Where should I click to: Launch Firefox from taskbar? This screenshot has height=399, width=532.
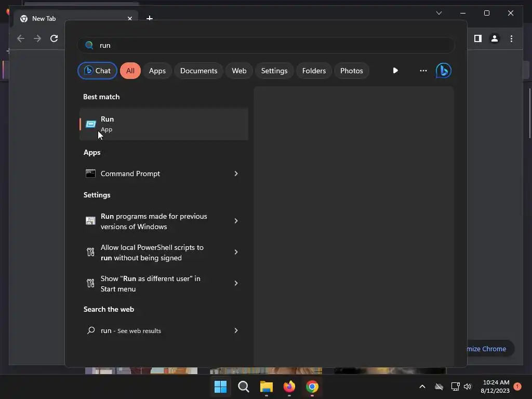coord(289,387)
